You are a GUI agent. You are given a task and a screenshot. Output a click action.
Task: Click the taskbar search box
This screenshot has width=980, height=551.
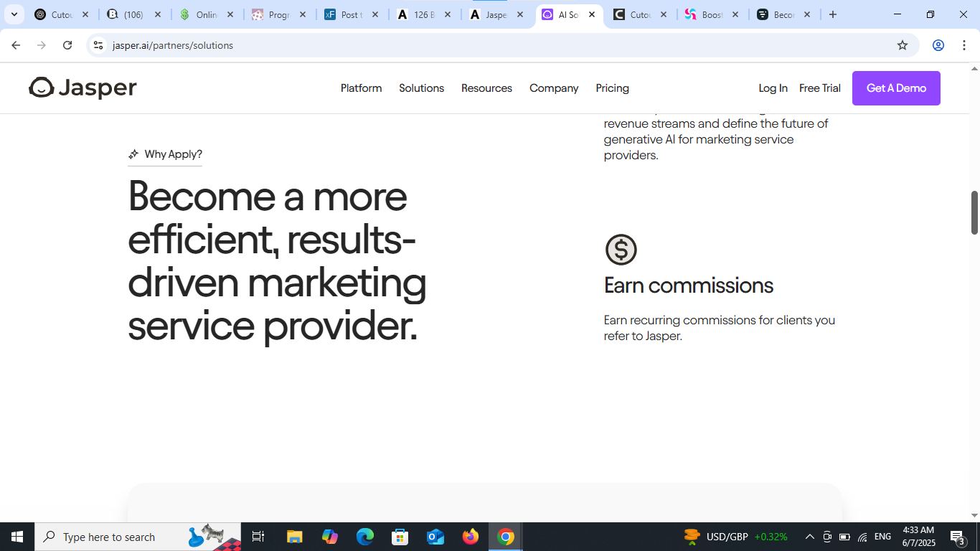point(138,537)
